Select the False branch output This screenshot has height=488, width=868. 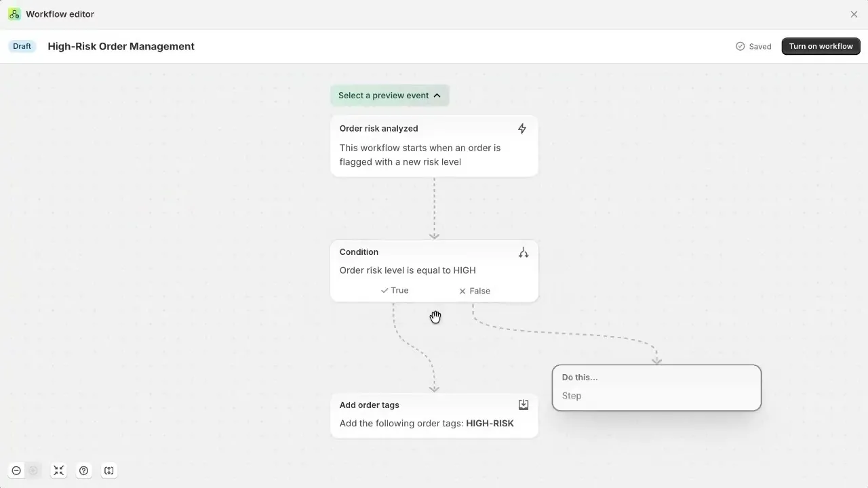(474, 291)
